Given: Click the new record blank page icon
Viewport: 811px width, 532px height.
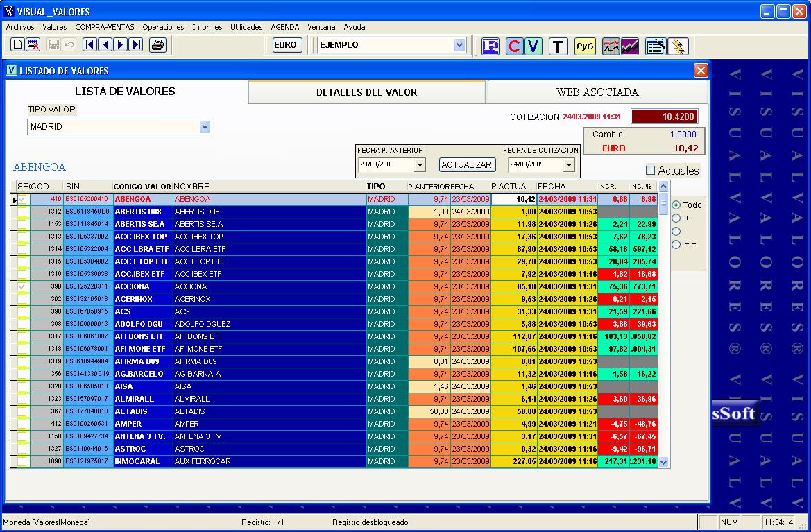Looking at the screenshot, I should (x=17, y=45).
